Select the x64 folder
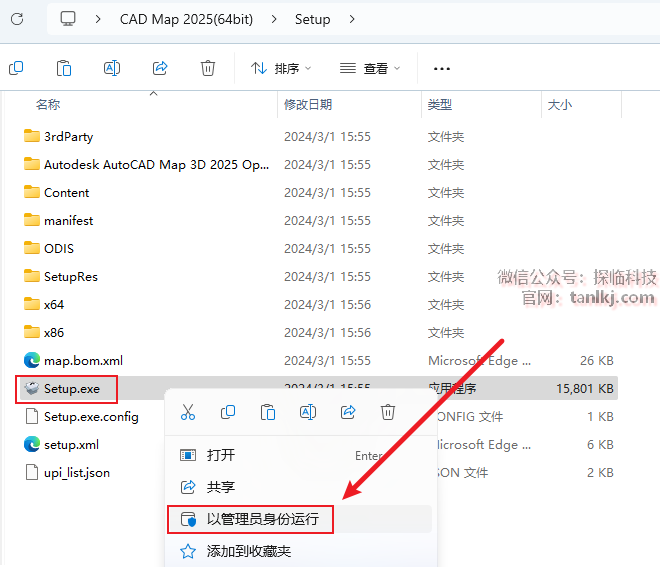 click(x=54, y=304)
